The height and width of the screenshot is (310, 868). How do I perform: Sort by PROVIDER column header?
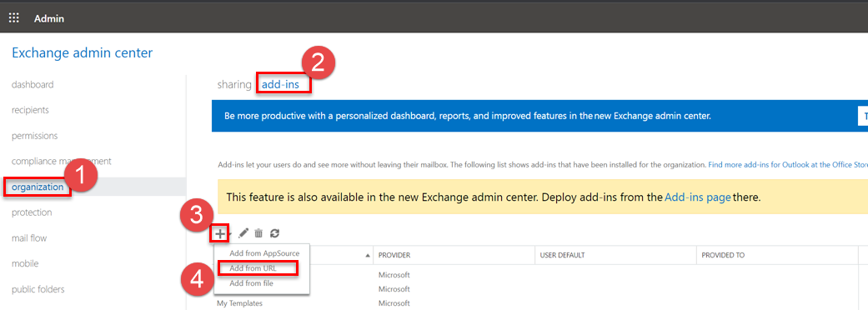[x=394, y=255]
